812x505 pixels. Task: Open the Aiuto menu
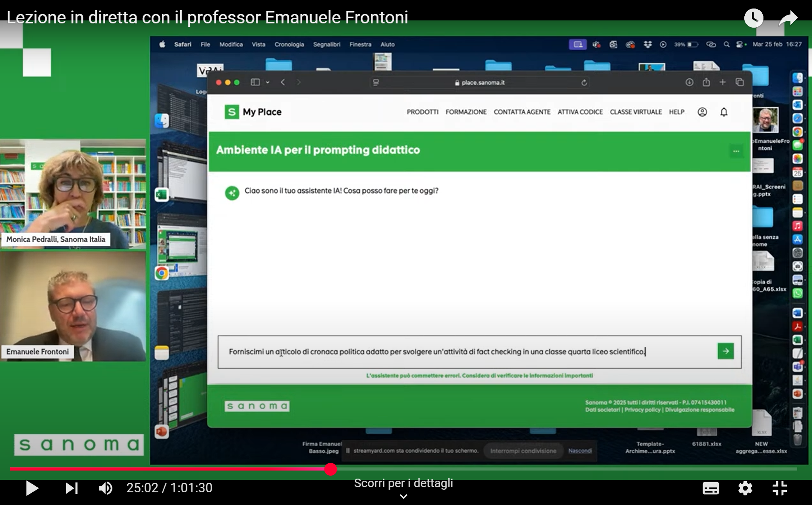pyautogui.click(x=387, y=44)
